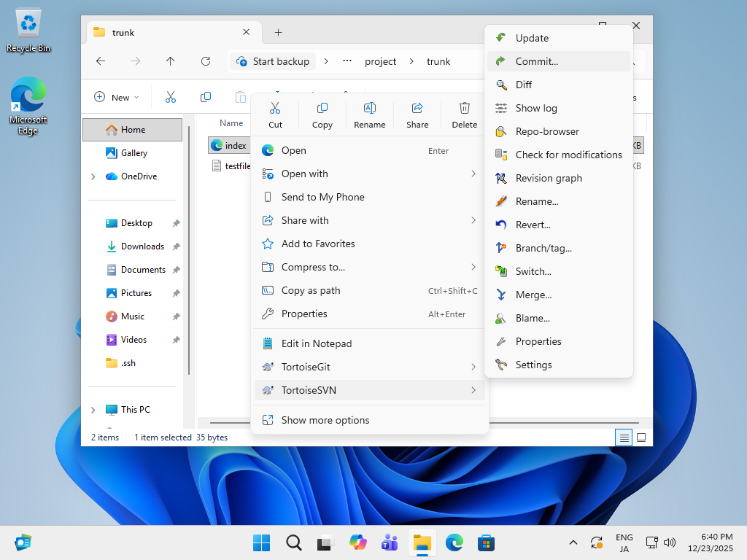This screenshot has width=747, height=560.
Task: Select Show more options in the context menu
Action: tap(325, 419)
